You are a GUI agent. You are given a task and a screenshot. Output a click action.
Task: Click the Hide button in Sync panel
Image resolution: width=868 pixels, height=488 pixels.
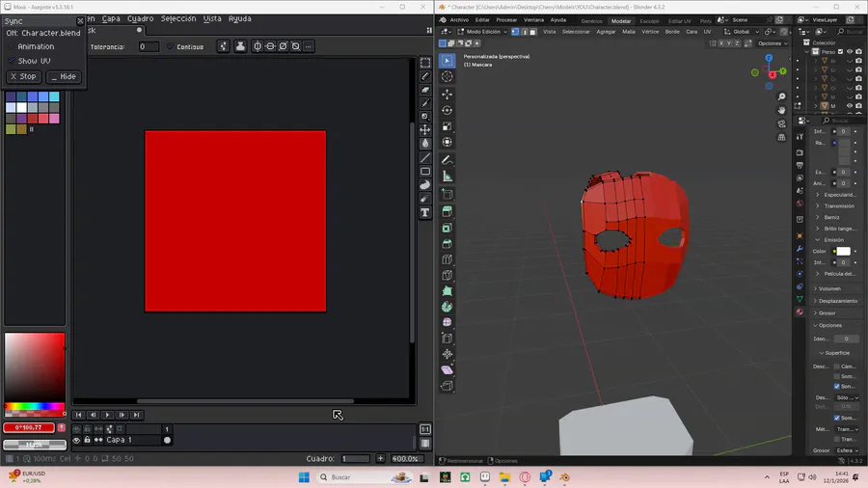(x=63, y=76)
